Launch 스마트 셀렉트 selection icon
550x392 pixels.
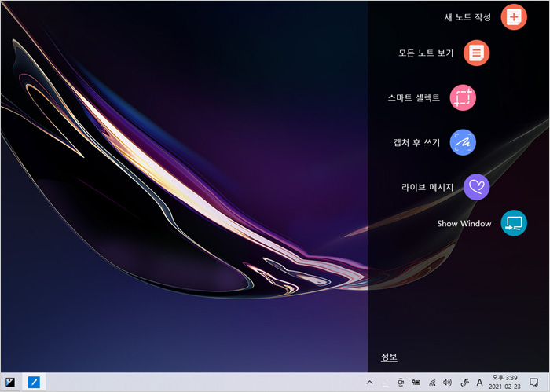click(x=463, y=97)
